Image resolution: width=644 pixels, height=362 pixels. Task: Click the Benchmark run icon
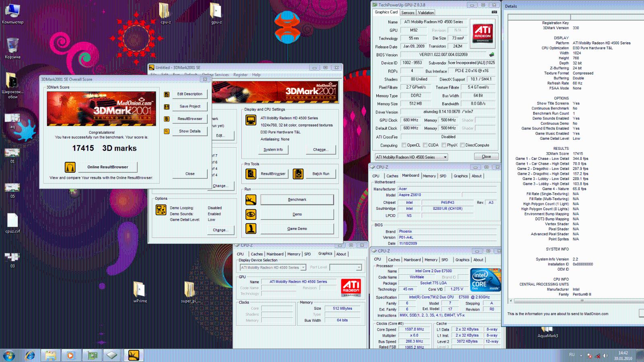coord(251,200)
